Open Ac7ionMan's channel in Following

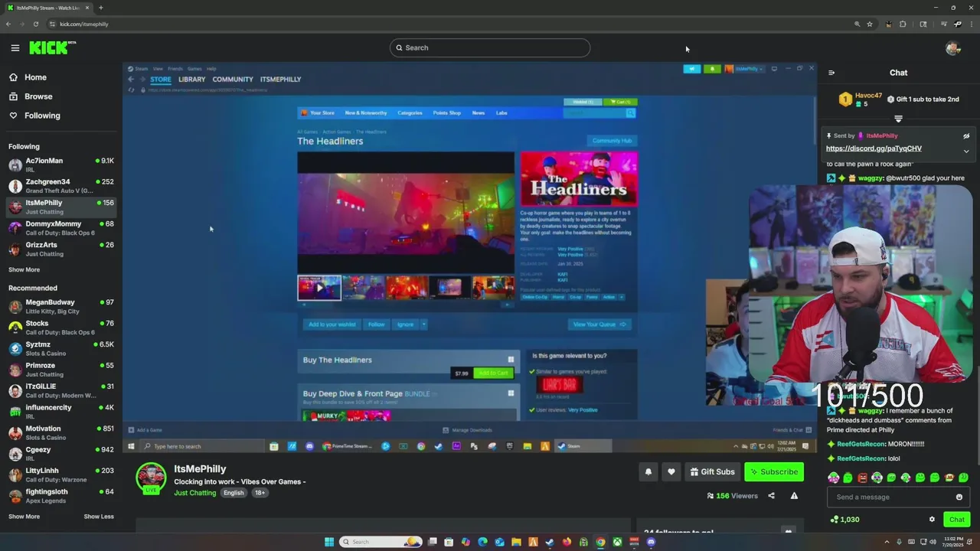(61, 165)
